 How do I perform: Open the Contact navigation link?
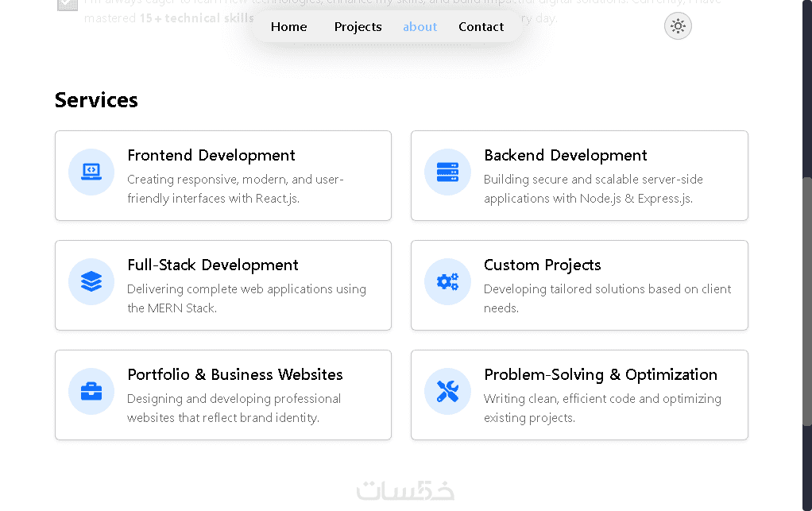(481, 27)
